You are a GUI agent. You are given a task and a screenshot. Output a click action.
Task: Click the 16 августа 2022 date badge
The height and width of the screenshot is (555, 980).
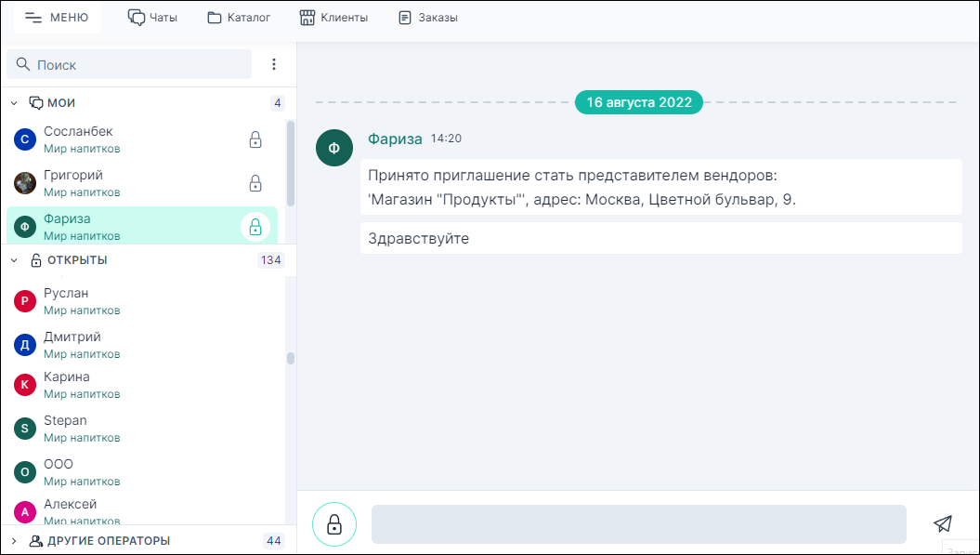[638, 103]
